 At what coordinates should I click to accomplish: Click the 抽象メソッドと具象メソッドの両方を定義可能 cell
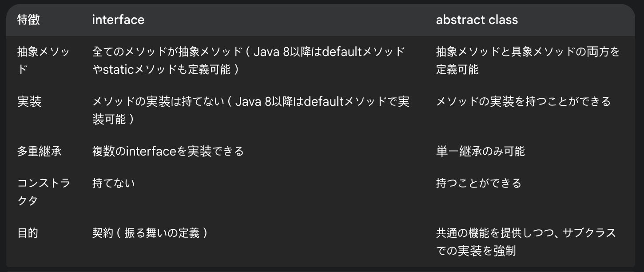[528, 60]
